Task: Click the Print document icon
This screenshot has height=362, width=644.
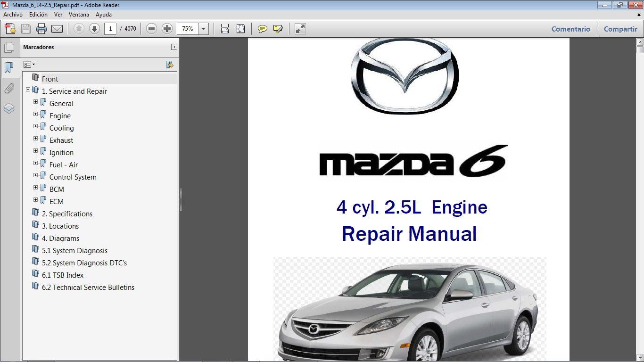Action: pyautogui.click(x=41, y=28)
